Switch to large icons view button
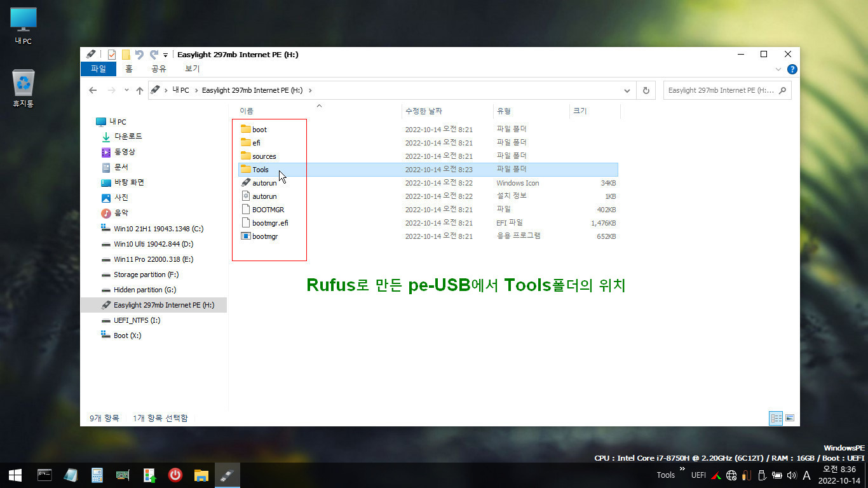The width and height of the screenshot is (868, 488). 790,418
